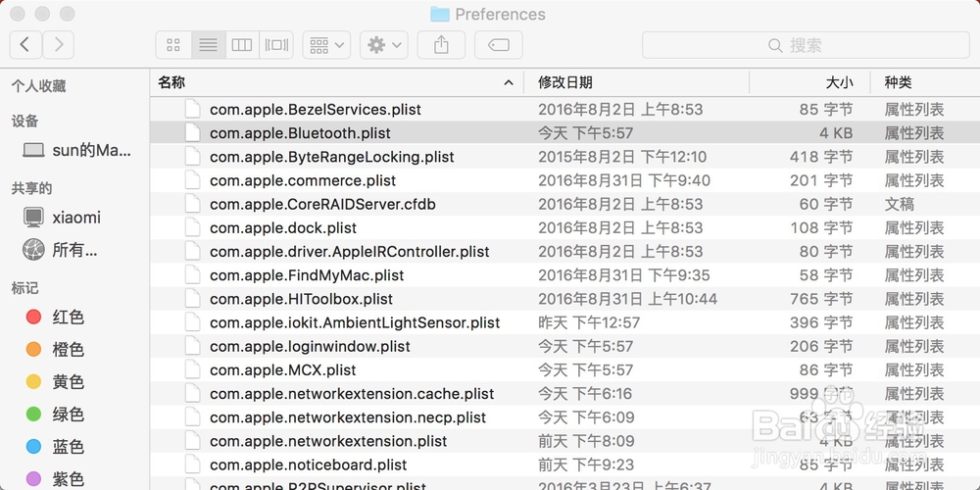
Task: Select the 绿色 green tag
Action: point(55,415)
